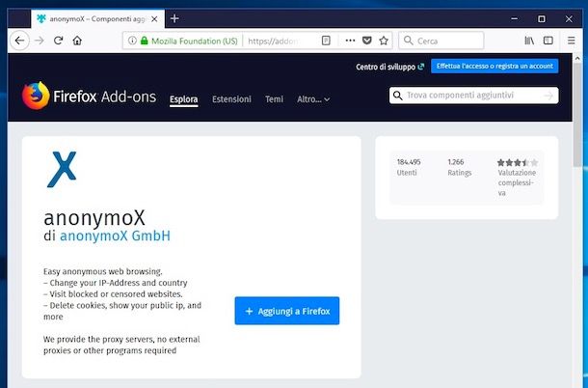Click the 184.495 Utenti count
Viewport: 588px width, 388px height.
click(x=409, y=167)
